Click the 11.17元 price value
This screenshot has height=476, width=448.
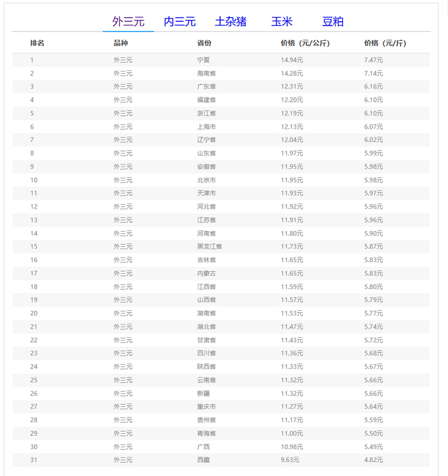pyautogui.click(x=292, y=420)
